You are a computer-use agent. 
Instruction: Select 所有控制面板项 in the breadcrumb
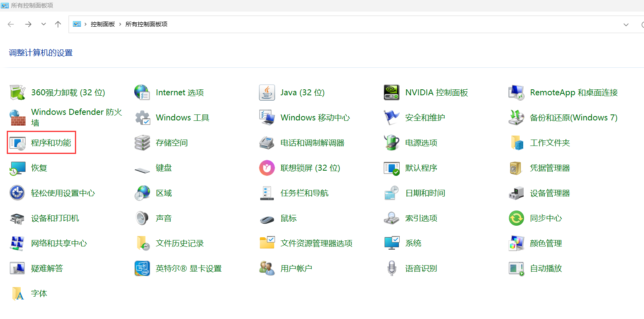pos(146,24)
